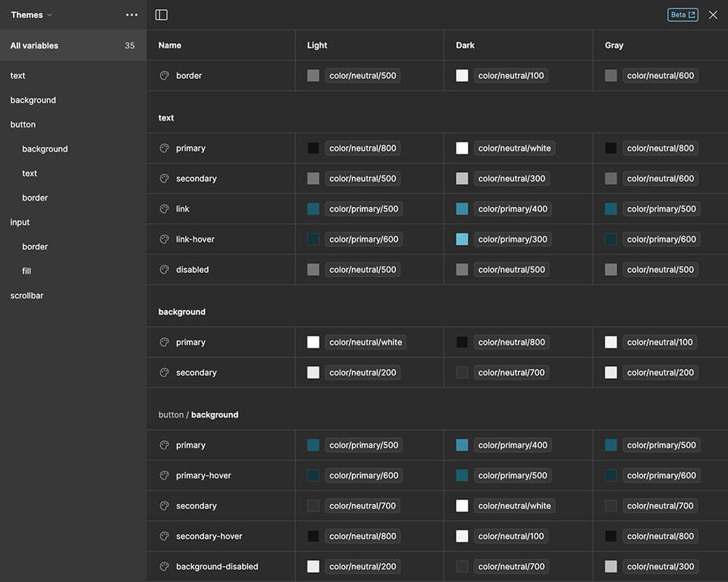This screenshot has height=582, width=728.
Task: Select the text collection in the sidebar
Action: pos(17,75)
